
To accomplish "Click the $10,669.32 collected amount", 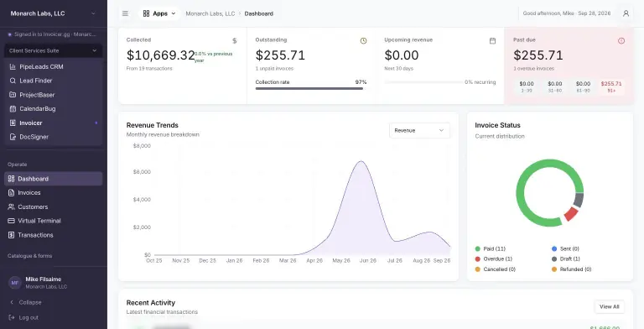I will (x=160, y=55).
